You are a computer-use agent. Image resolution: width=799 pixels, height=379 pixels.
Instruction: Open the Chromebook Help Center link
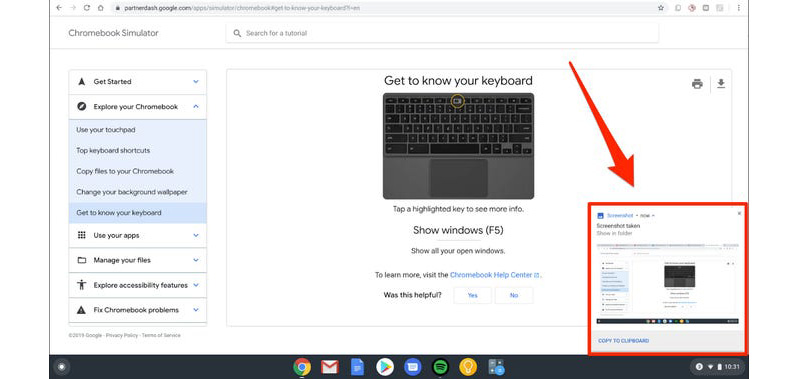click(494, 275)
